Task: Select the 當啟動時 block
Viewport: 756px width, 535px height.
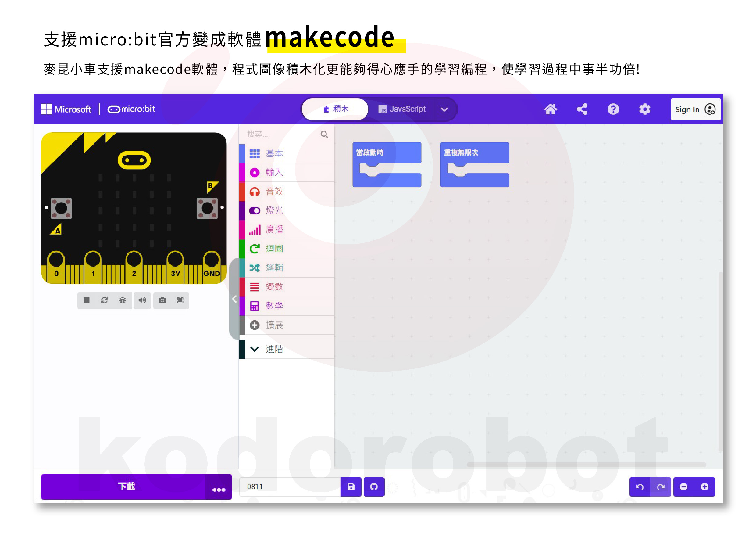Action: pyautogui.click(x=386, y=153)
